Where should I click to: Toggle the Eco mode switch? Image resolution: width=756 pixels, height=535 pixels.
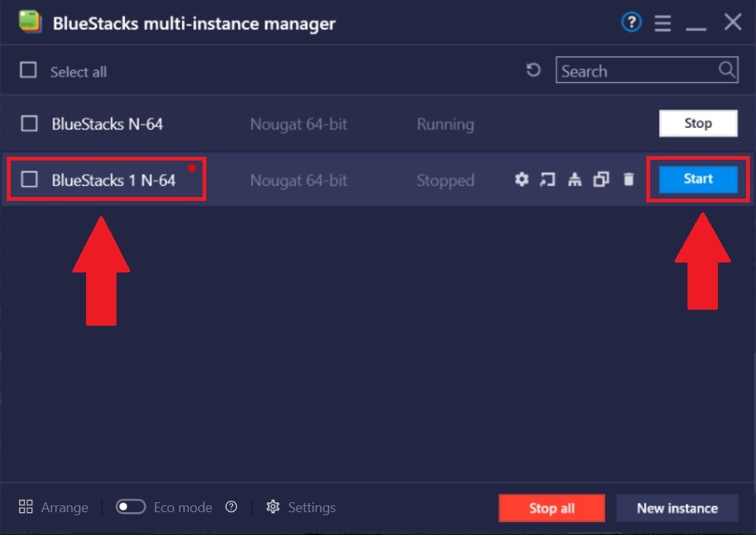point(130,507)
